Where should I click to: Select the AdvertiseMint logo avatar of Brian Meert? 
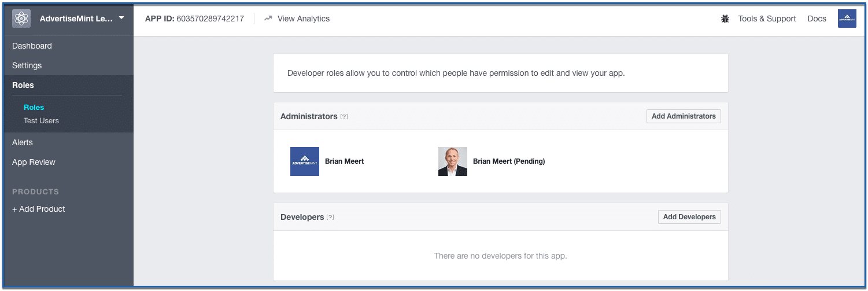[x=305, y=161]
